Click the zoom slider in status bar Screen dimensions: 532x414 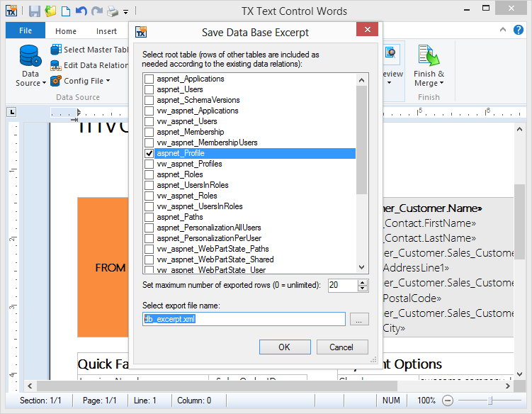tap(489, 401)
